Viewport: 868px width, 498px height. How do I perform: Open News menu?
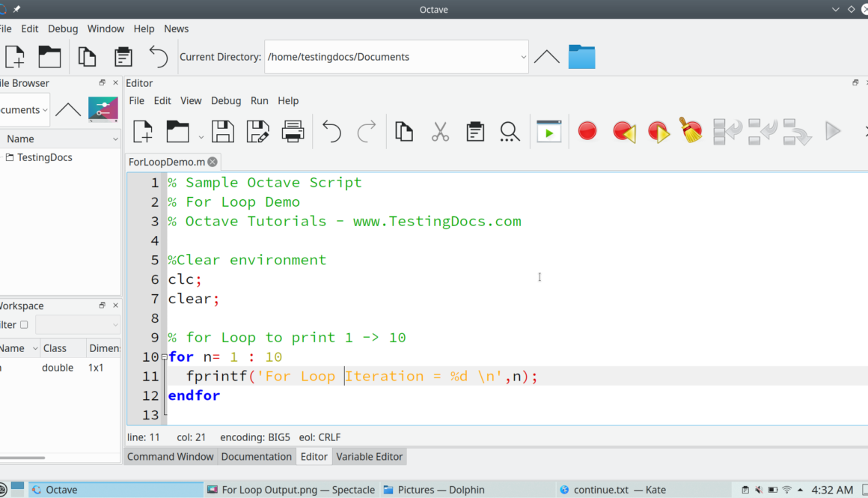[176, 28]
